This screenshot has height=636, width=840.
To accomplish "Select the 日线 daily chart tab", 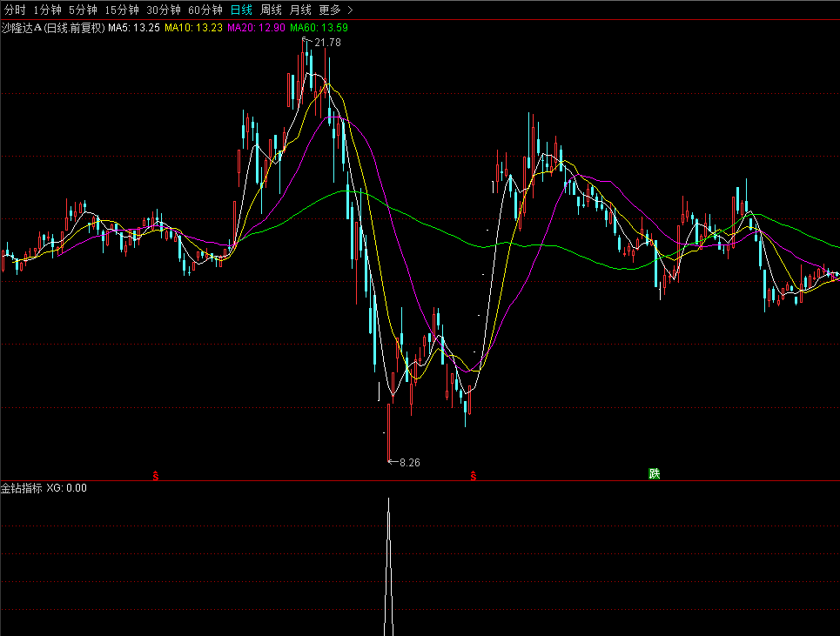I will 241,10.
